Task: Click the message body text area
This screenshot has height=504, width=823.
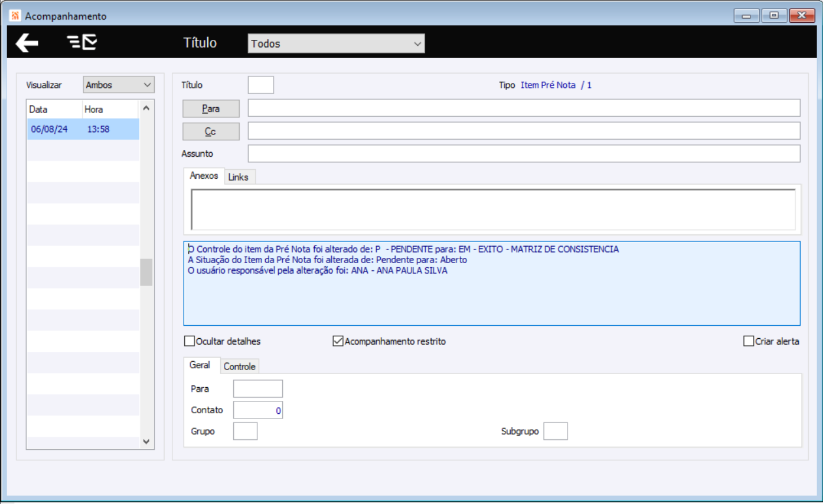Action: point(492,283)
